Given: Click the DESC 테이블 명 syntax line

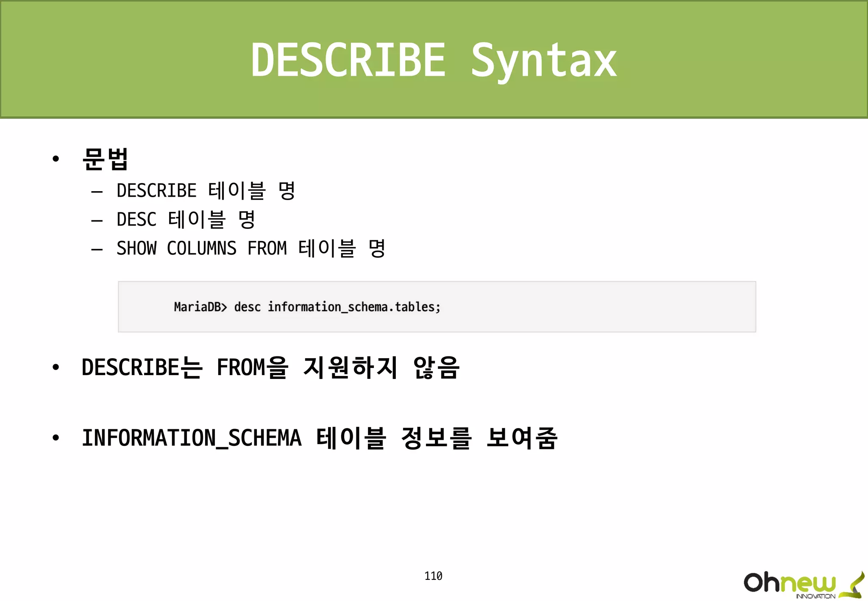Looking at the screenshot, I should coord(186,220).
